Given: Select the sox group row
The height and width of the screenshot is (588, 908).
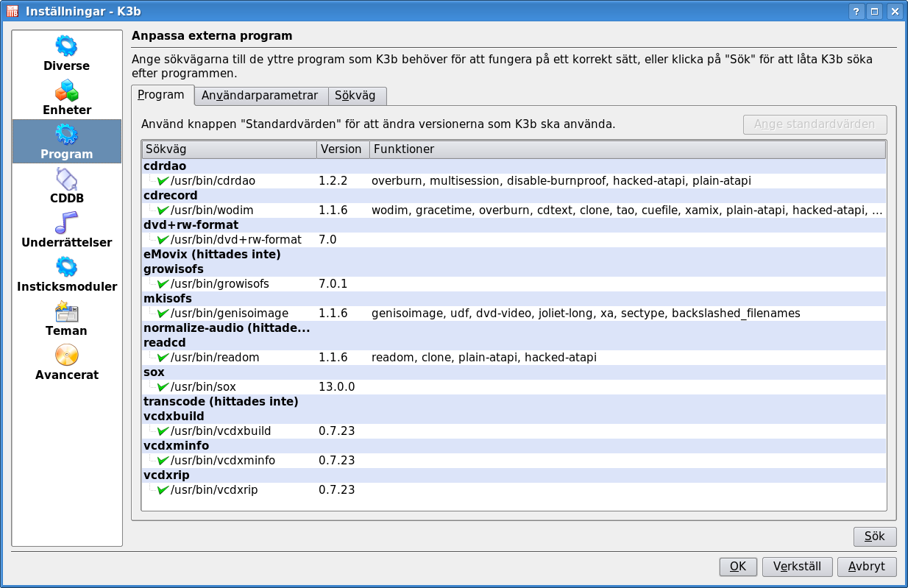Looking at the screenshot, I should click(514, 372).
